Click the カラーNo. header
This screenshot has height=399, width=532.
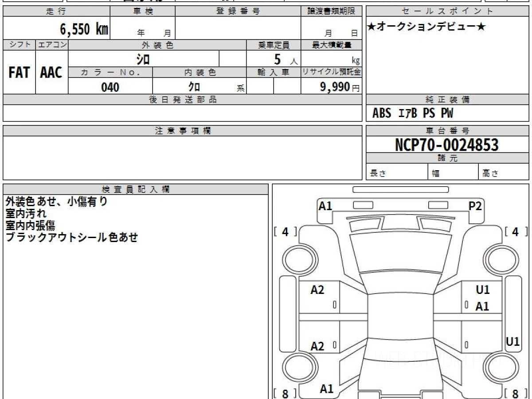pos(110,73)
